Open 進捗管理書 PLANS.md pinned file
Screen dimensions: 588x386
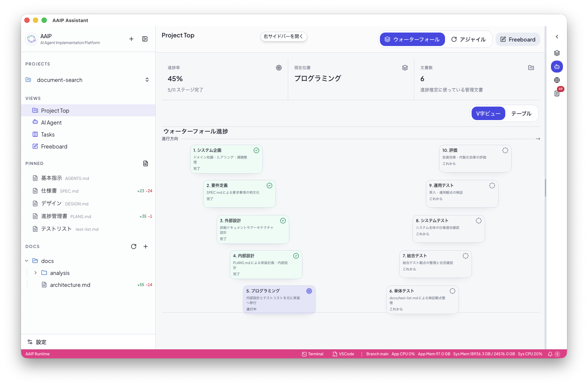(x=88, y=216)
